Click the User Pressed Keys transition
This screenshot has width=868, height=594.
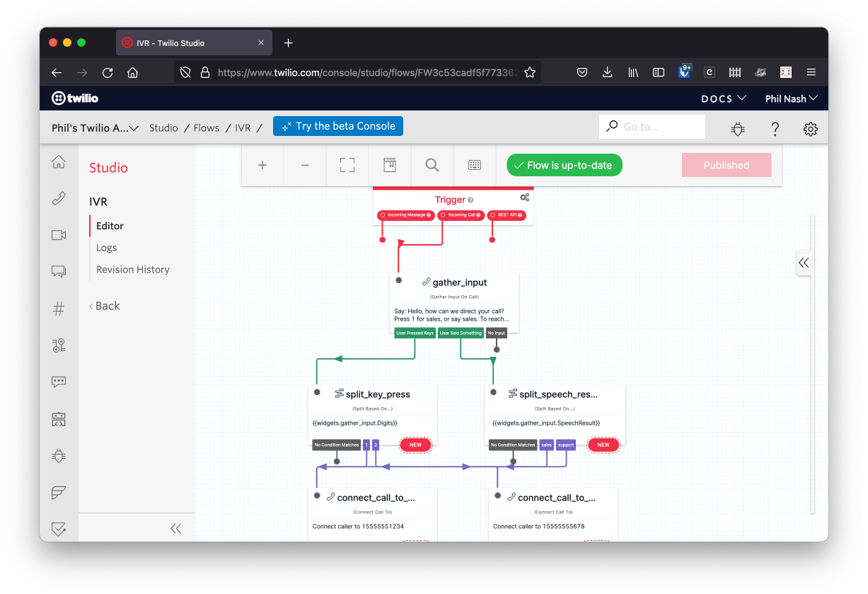[x=415, y=333]
